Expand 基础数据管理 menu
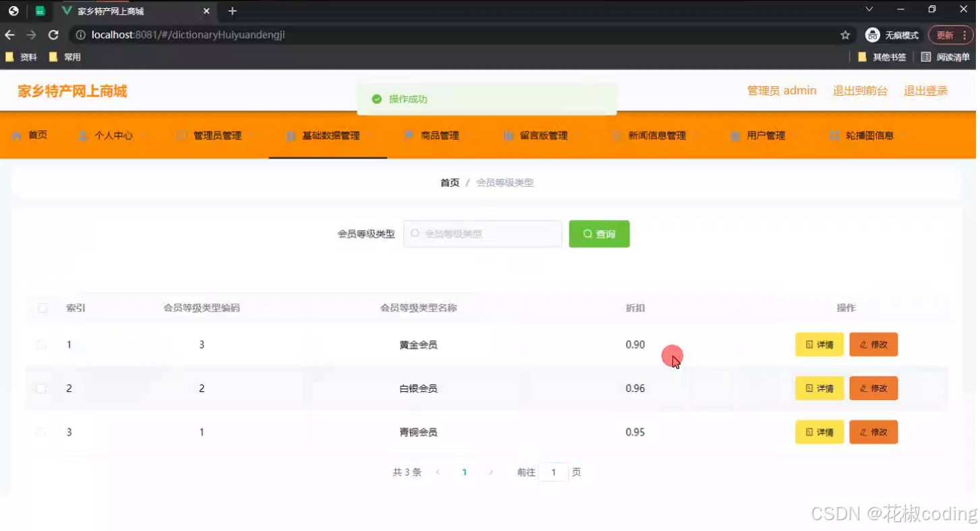Image resolution: width=980 pixels, height=531 pixels. point(328,136)
